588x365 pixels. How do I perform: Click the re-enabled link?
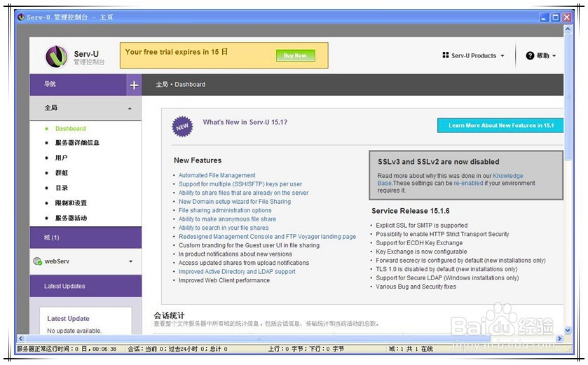pyautogui.click(x=468, y=183)
